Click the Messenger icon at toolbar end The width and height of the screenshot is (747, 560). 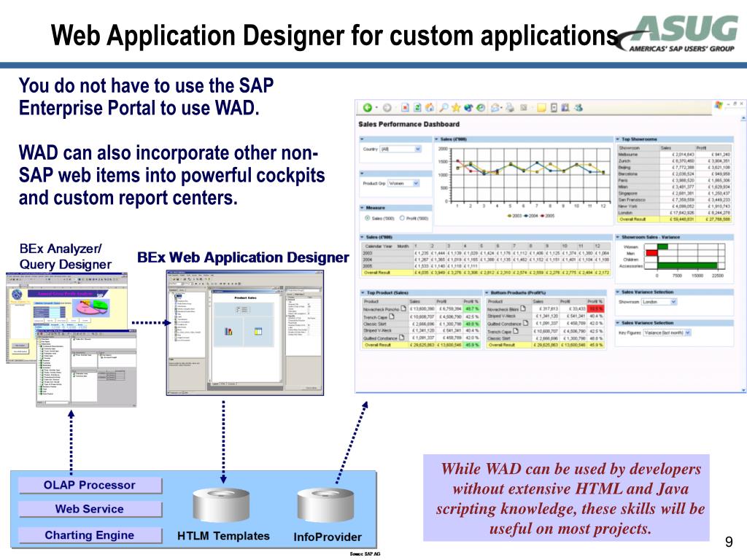[x=578, y=108]
